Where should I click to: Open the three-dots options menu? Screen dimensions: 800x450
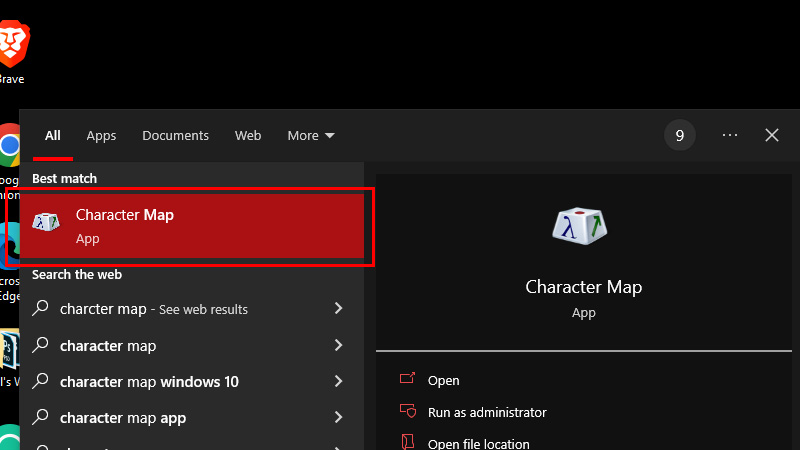(x=730, y=135)
